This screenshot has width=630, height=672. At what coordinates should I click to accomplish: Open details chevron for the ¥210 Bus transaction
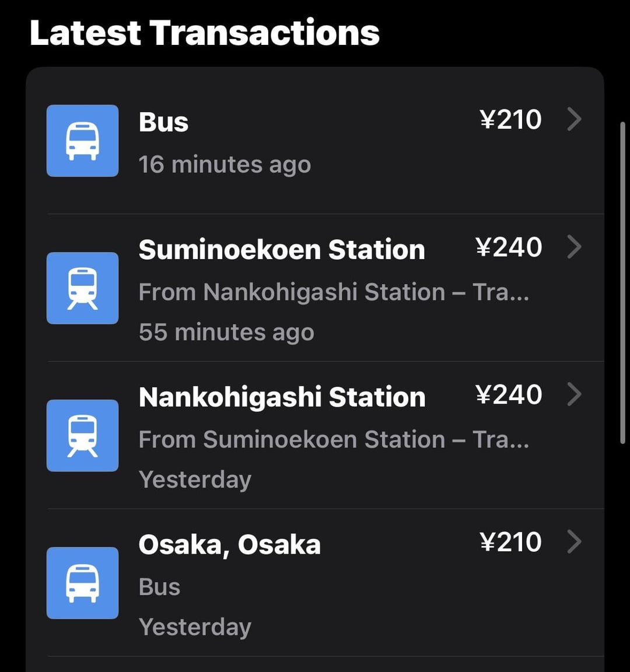coord(574,119)
